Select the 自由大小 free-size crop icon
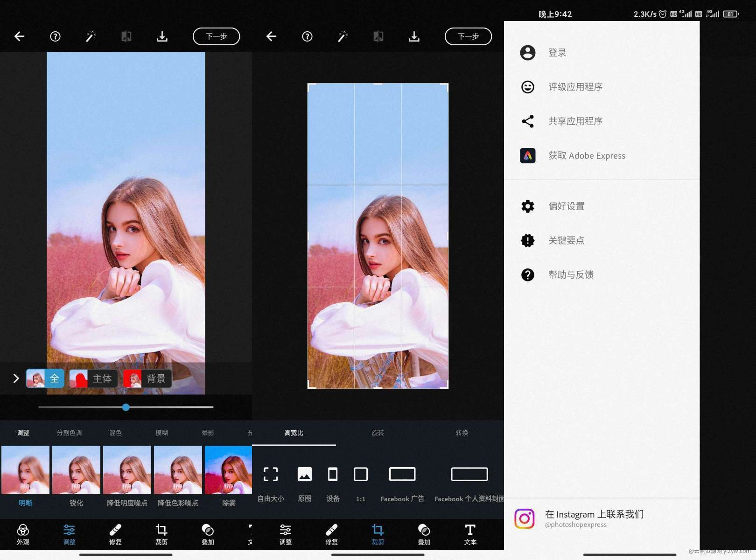Screen dimensions: 756x560 pos(271,475)
